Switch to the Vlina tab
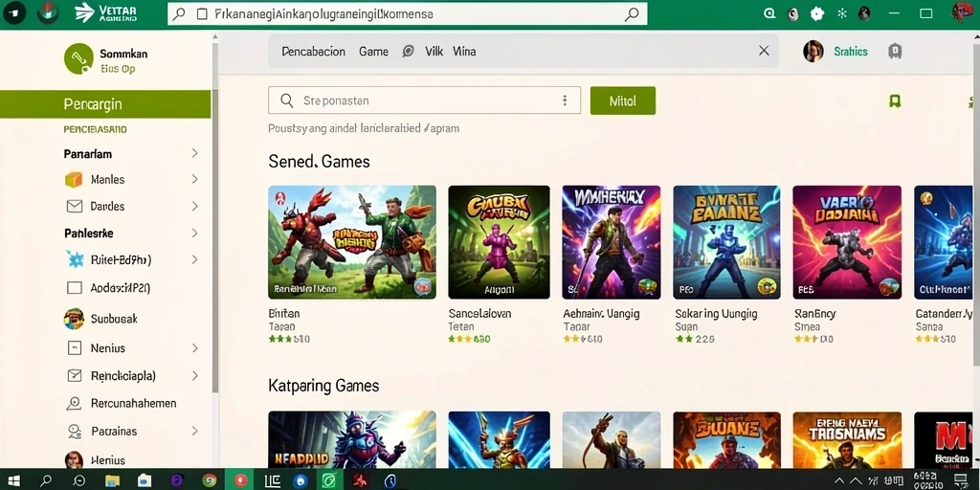The height and width of the screenshot is (490, 980). click(464, 52)
